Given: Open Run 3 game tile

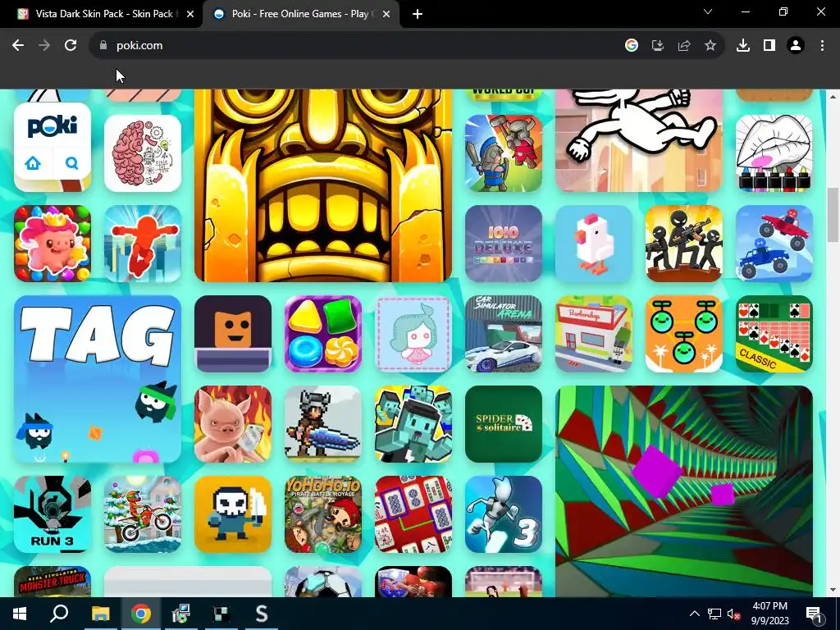Looking at the screenshot, I should tap(52, 514).
